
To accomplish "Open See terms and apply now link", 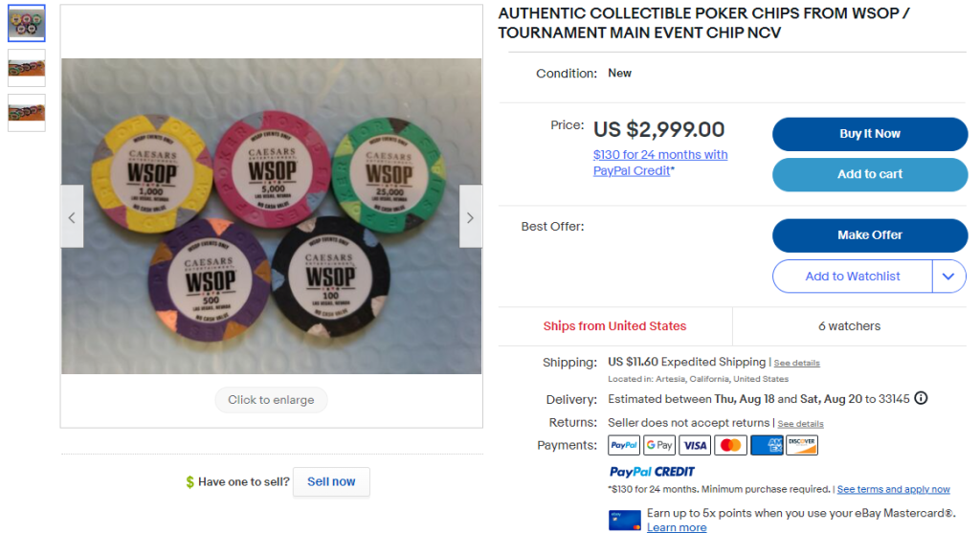I will coord(893,489).
